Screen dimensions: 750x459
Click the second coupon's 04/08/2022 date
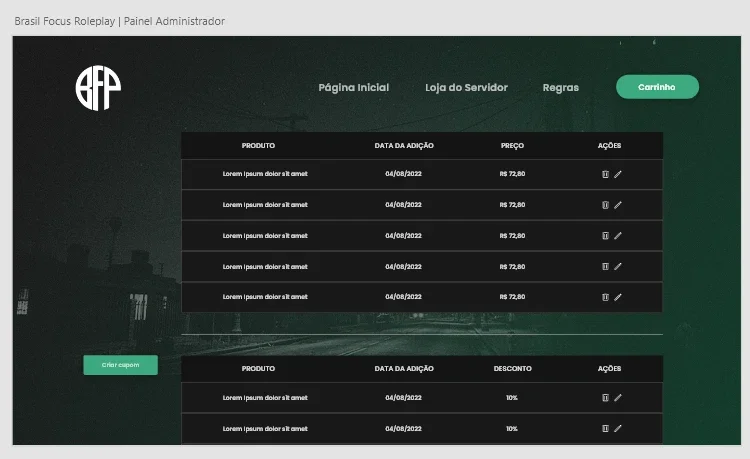coord(403,428)
